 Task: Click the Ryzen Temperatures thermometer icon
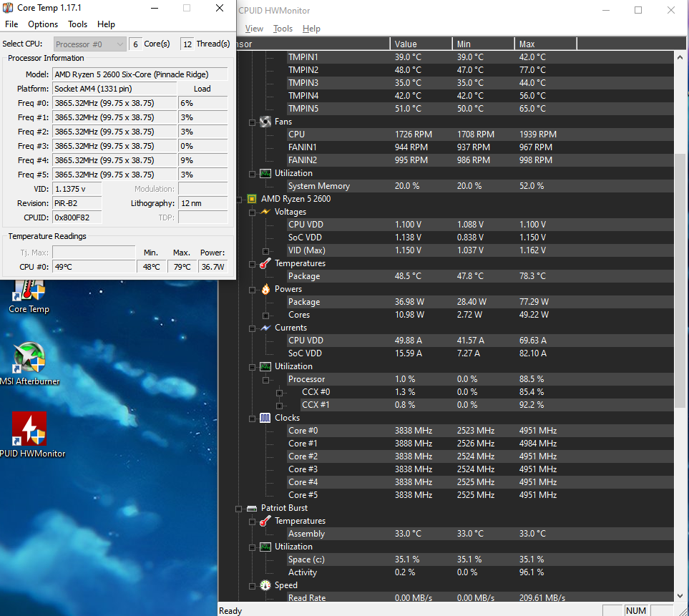pos(265,263)
